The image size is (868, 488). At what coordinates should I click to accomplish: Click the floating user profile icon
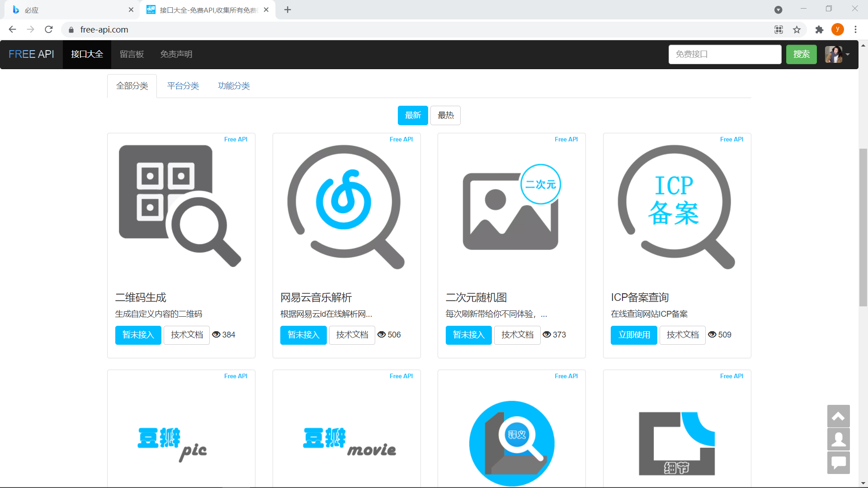click(838, 439)
